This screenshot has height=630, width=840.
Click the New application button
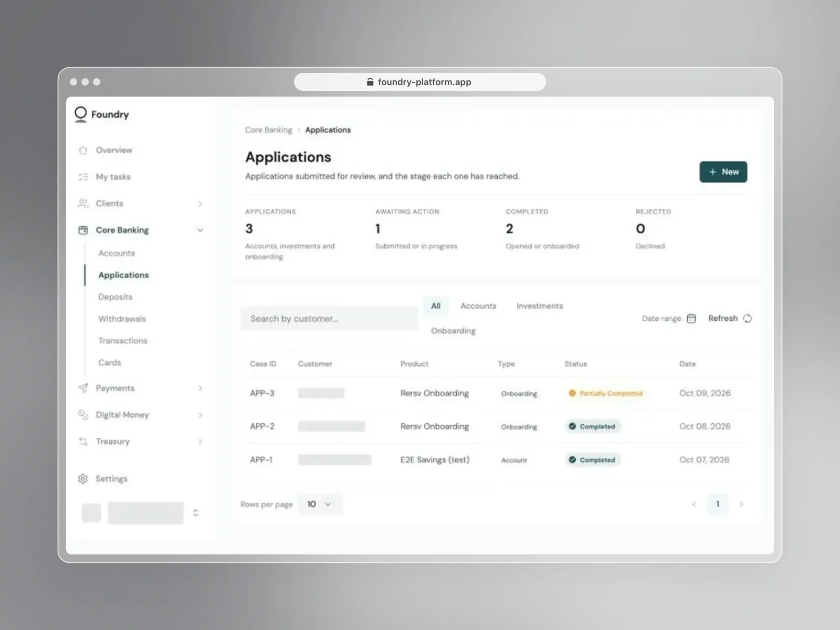723,172
